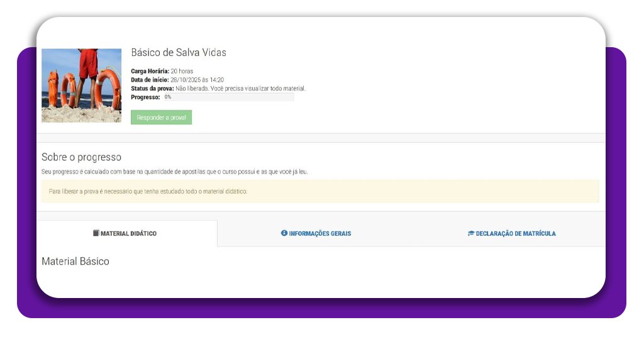
Task: Click the 'Status da prova' line
Action: click(x=218, y=88)
